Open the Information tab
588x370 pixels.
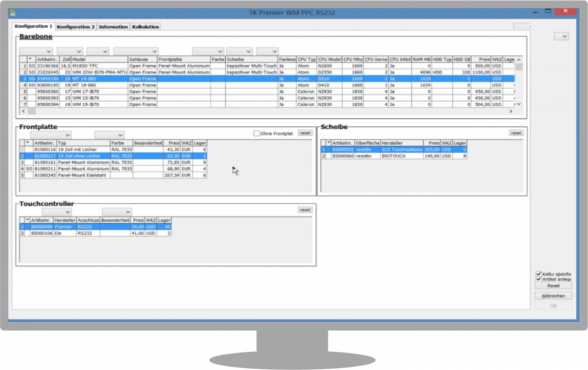(x=113, y=27)
